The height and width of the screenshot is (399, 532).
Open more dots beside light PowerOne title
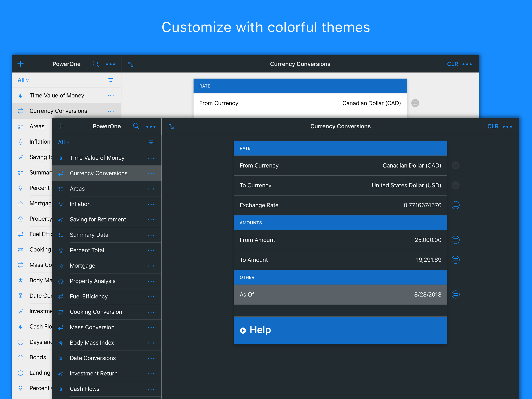point(110,64)
